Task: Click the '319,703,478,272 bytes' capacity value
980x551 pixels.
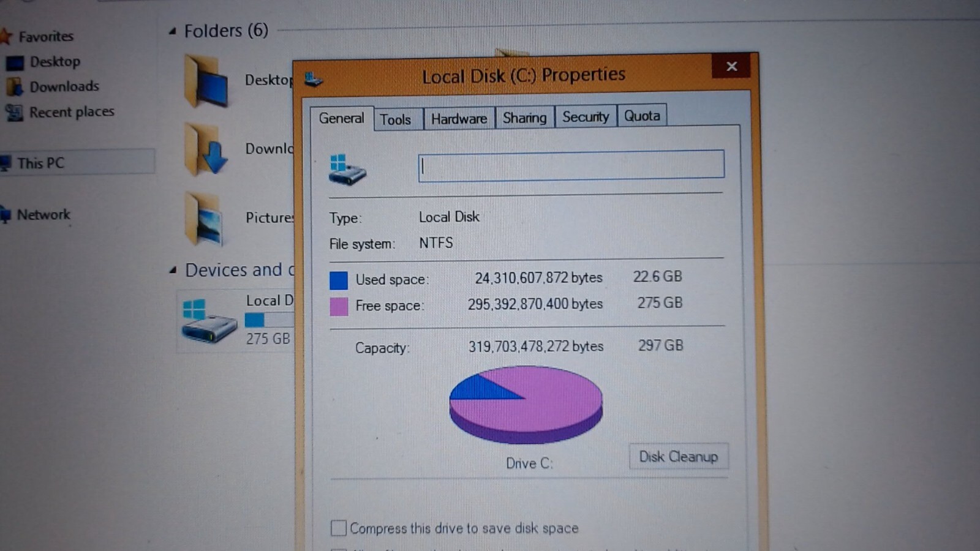Action: (536, 347)
